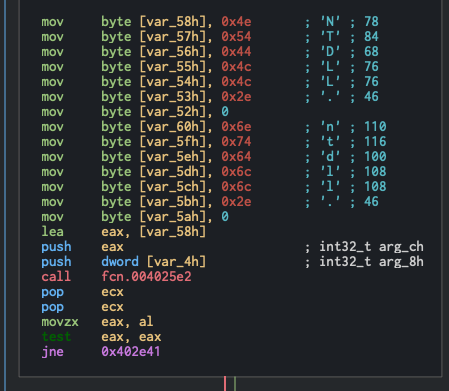Select 'eax, eax' operands of test
Viewport: 449px width, 391px height.
click(131, 337)
